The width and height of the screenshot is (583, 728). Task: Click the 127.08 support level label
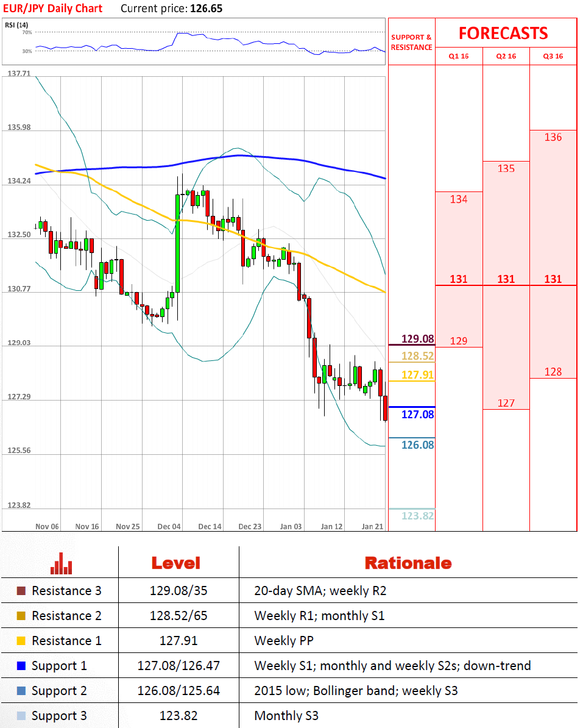[x=417, y=415]
